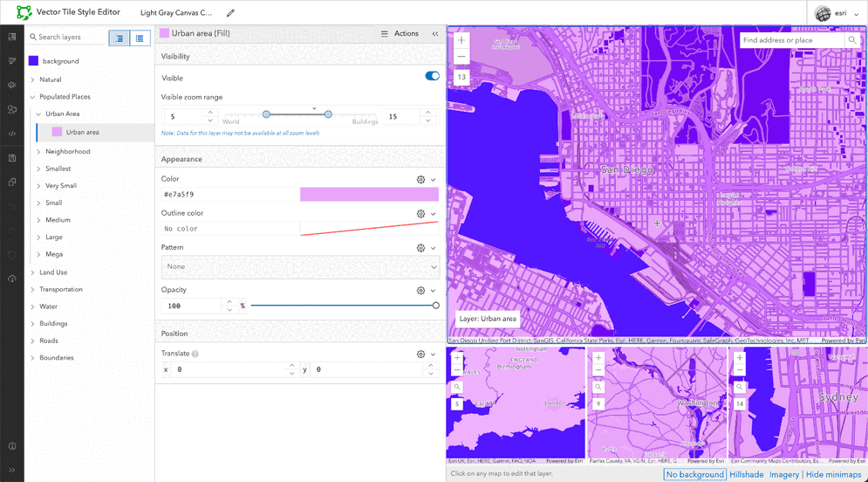Expand the Opacity property chevron

point(434,291)
